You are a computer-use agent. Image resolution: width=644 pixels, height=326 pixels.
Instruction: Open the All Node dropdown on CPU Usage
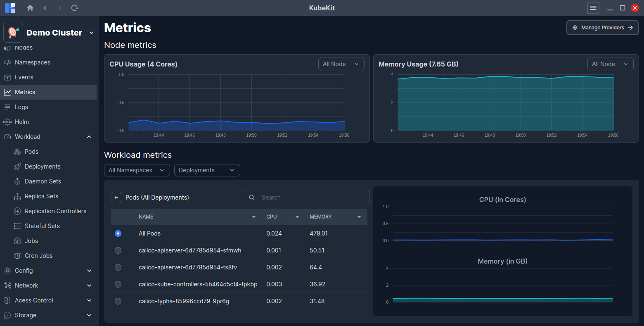tap(341, 64)
